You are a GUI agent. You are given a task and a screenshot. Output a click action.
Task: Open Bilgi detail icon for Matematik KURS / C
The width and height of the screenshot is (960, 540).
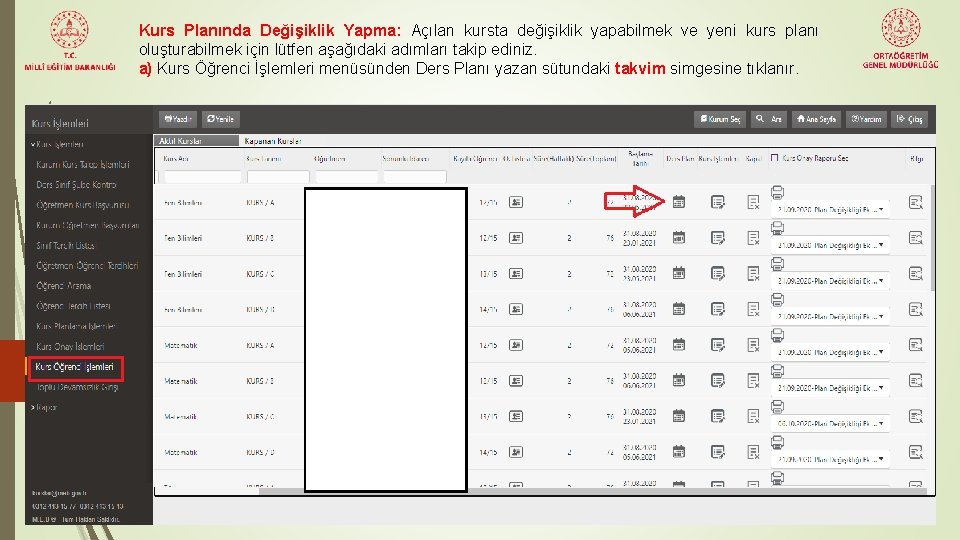(915, 416)
